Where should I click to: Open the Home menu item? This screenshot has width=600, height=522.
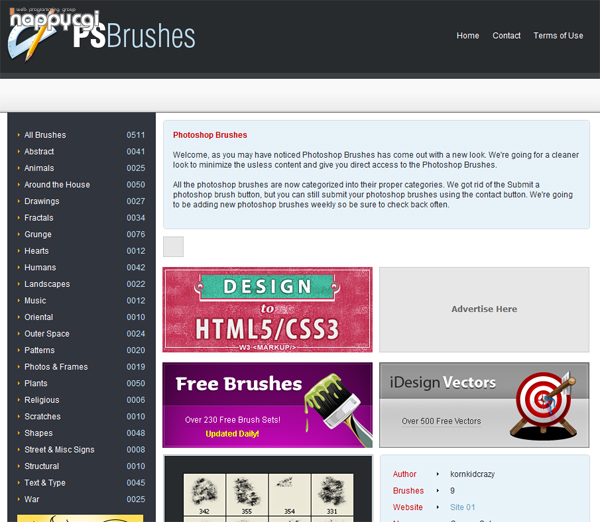pos(468,36)
